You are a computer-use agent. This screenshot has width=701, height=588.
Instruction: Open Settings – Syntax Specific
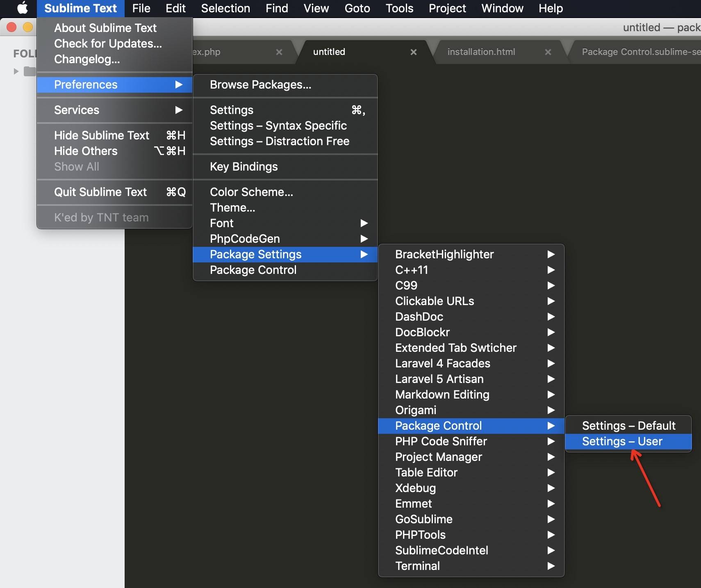[x=285, y=125]
